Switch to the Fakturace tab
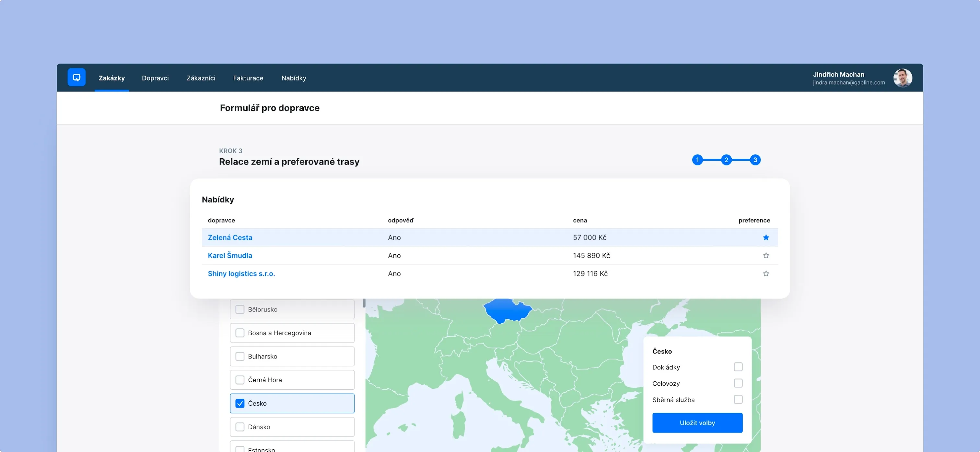 click(x=248, y=78)
